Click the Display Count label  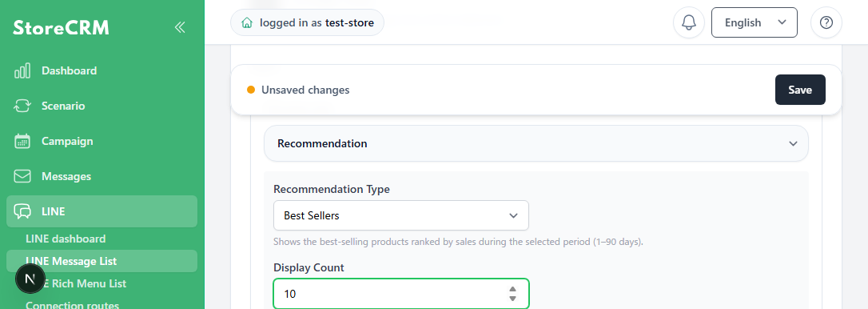point(309,267)
